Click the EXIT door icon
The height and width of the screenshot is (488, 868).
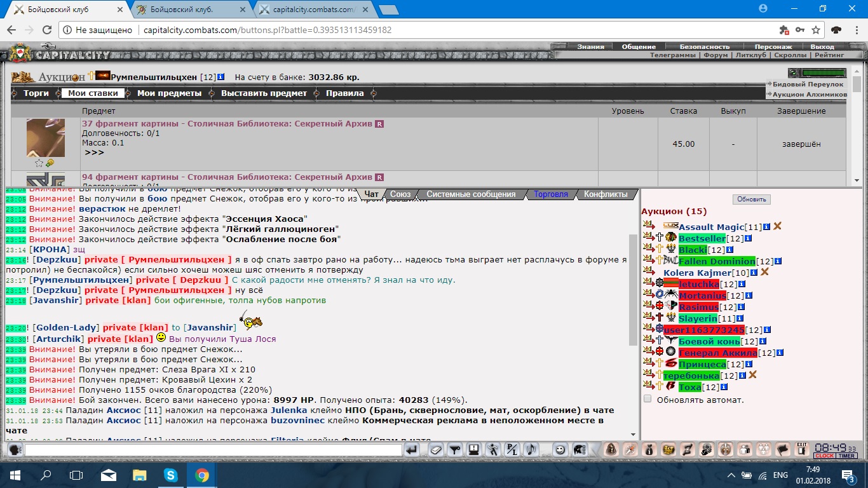click(x=802, y=449)
